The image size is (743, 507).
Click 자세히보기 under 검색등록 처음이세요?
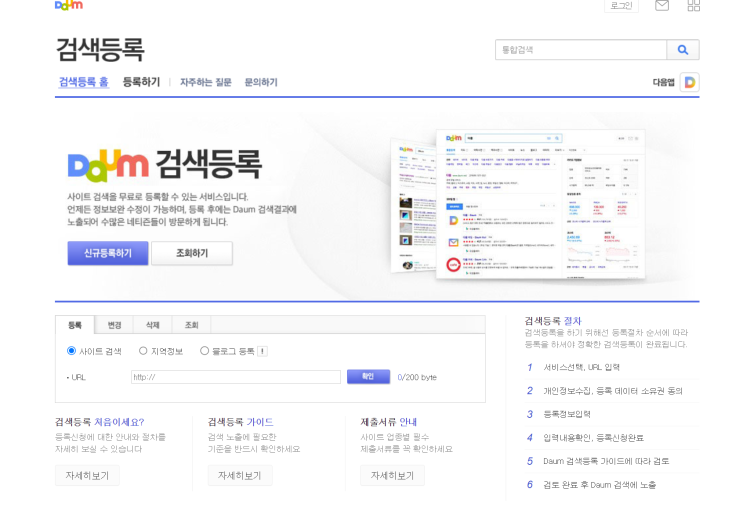[x=87, y=475]
